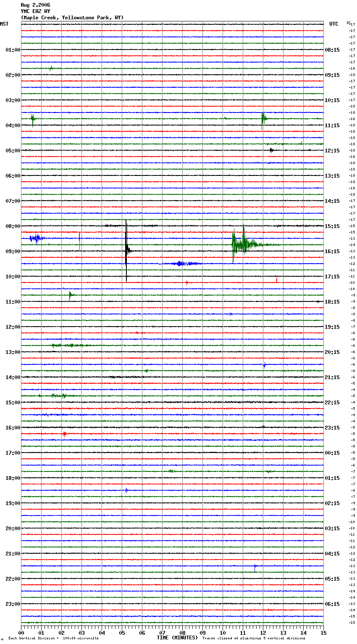357x644 pixels.
Task: Select the "17:00" MST row label
Action: [x=13, y=453]
